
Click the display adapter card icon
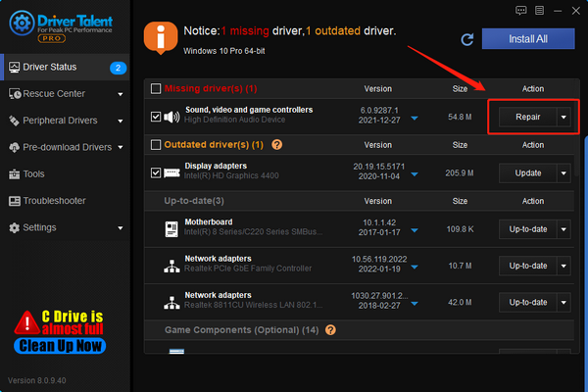click(171, 172)
